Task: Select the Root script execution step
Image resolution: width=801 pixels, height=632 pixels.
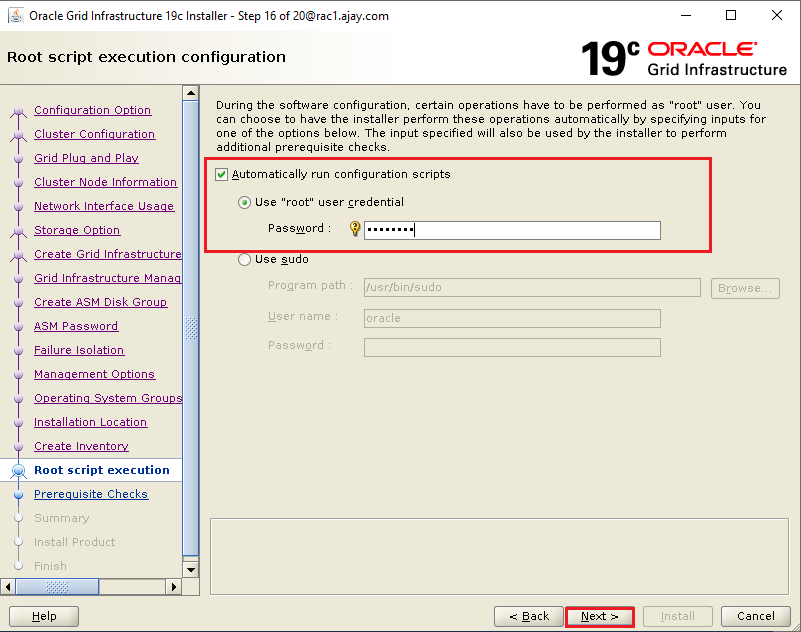Action: click(x=102, y=470)
